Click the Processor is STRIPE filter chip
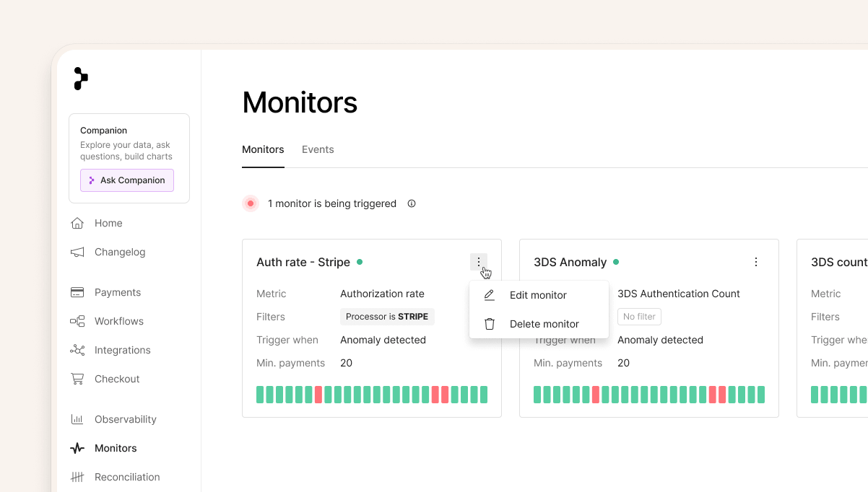Viewport: 868px width, 492px height. [387, 317]
